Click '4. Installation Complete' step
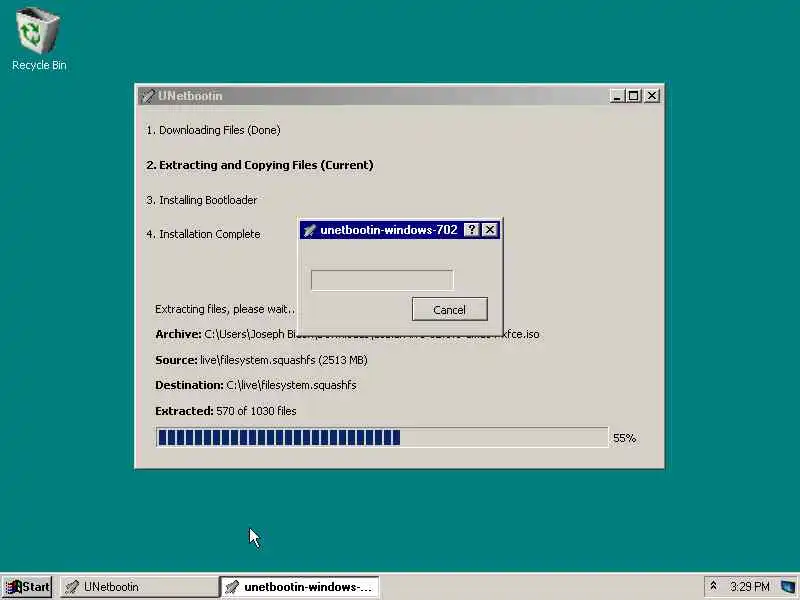 pos(203,234)
